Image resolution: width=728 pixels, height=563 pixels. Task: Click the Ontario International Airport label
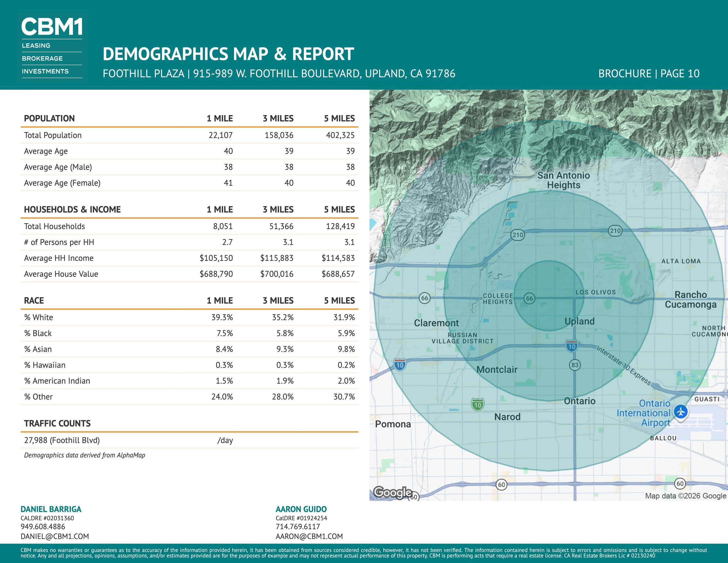click(644, 413)
